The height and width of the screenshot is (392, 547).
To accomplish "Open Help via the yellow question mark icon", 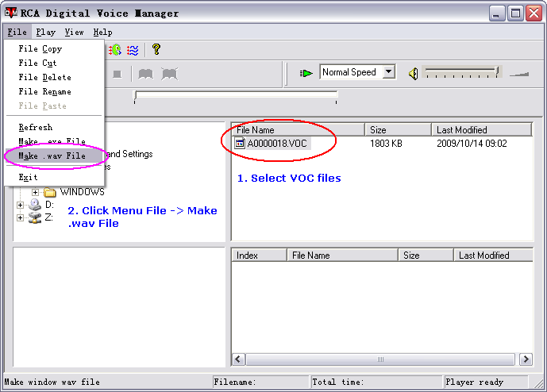I will tap(156, 49).
